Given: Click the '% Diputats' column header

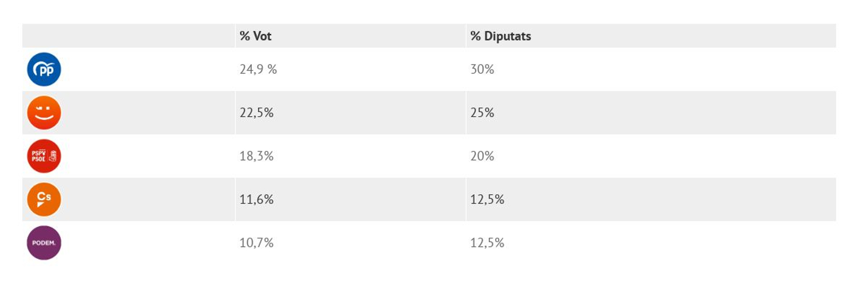Looking at the screenshot, I should [x=500, y=36].
